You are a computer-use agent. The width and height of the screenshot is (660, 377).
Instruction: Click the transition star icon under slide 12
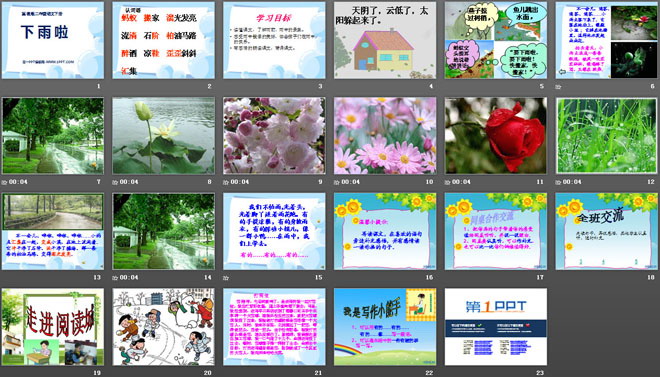[x=558, y=182]
